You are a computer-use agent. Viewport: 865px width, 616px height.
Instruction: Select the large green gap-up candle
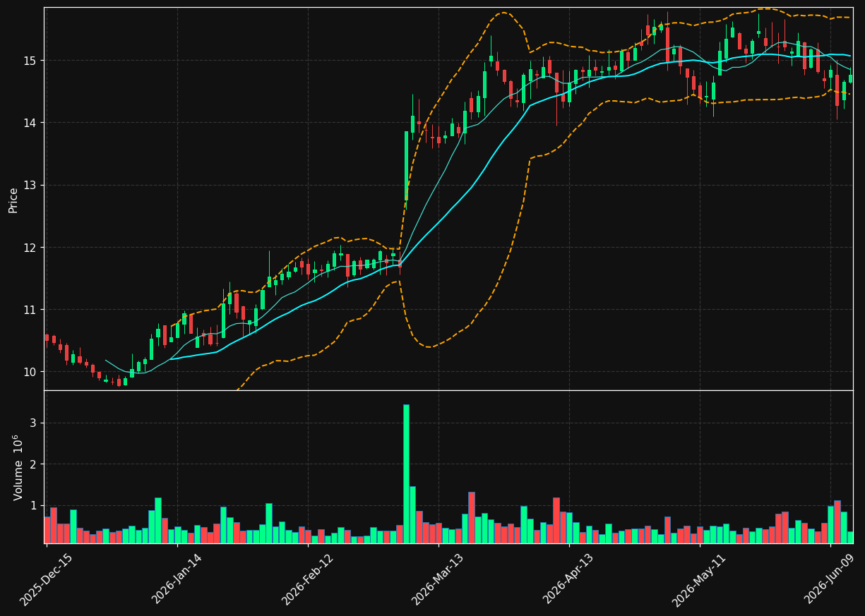point(406,166)
